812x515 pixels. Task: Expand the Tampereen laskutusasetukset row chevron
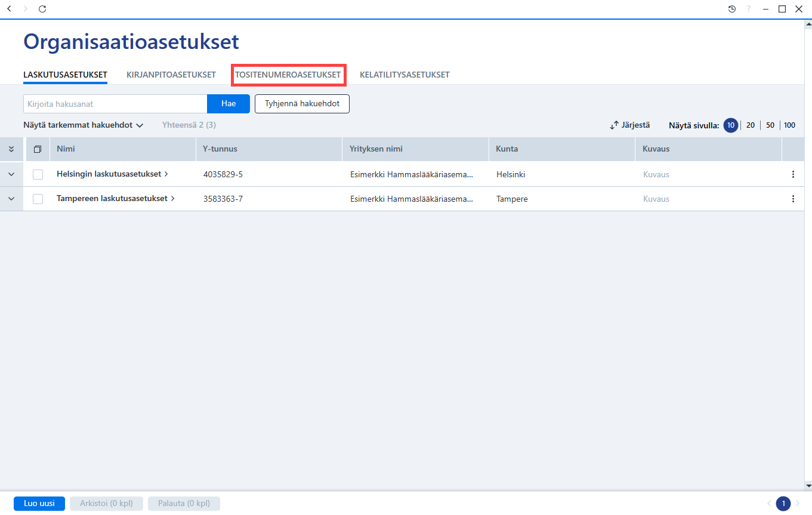point(11,199)
